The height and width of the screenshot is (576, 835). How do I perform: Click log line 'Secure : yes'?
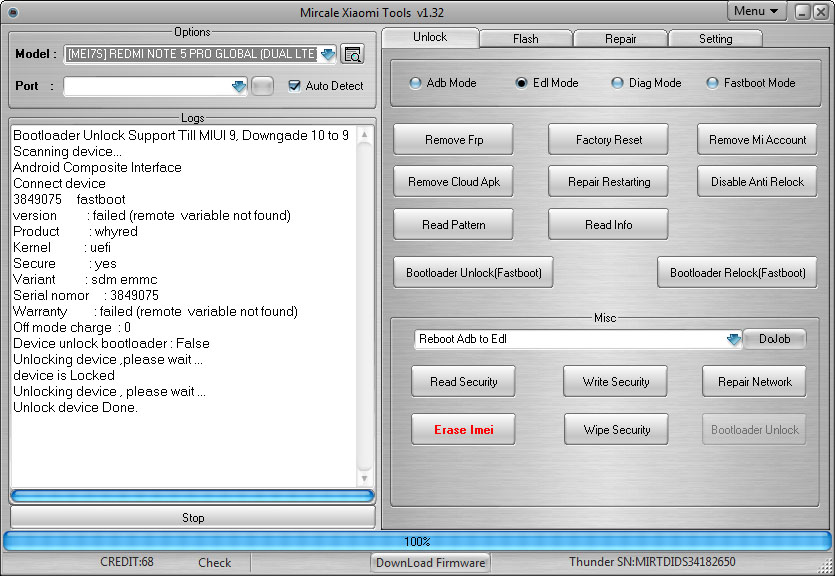(x=64, y=264)
